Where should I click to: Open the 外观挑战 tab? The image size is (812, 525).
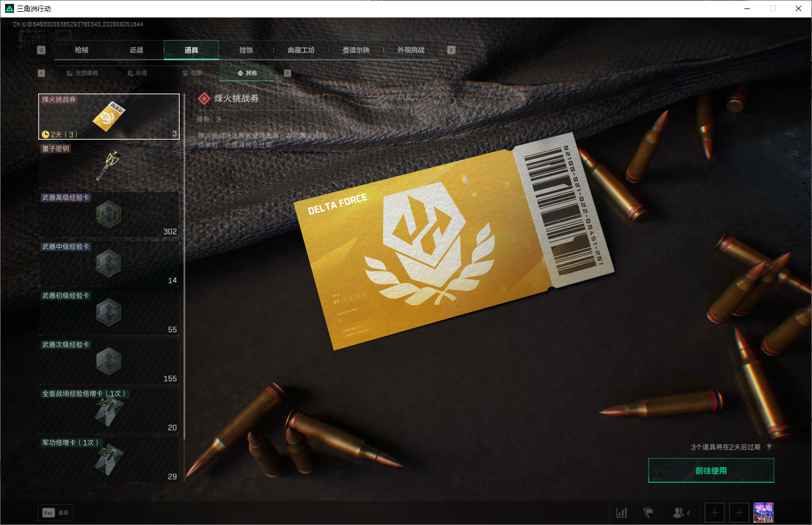[x=411, y=50]
